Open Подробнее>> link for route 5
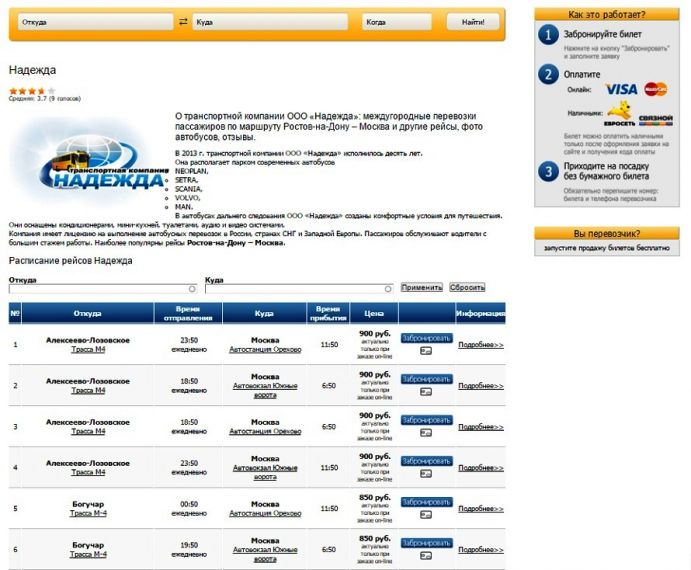 [x=480, y=509]
